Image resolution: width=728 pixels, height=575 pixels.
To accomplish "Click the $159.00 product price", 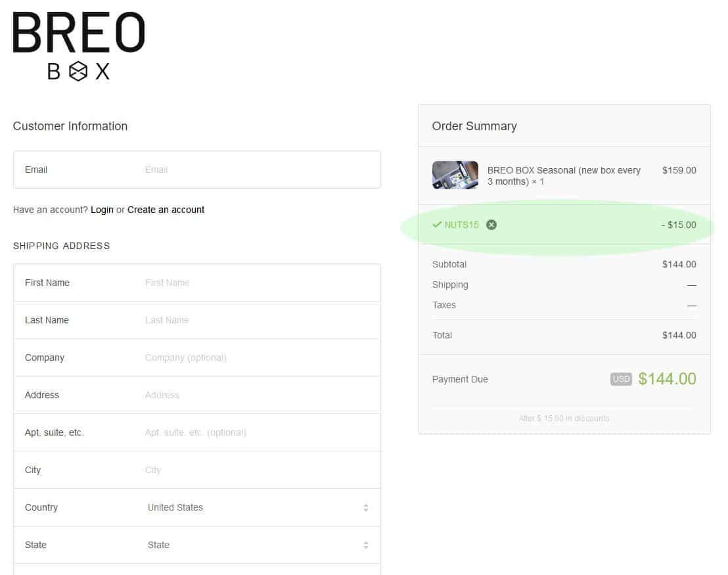I will [x=679, y=170].
